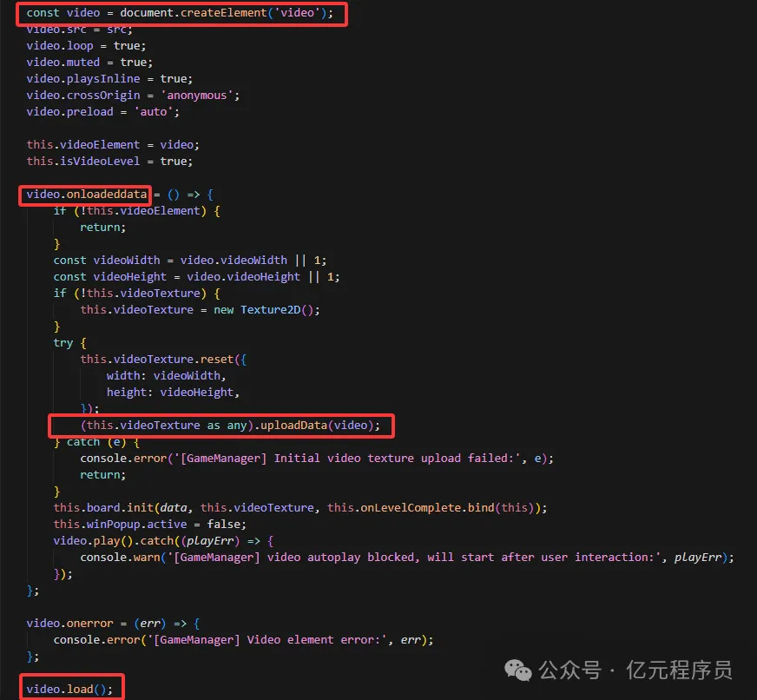Click the 'if (!this.videoTexture) {' line

click(136, 294)
